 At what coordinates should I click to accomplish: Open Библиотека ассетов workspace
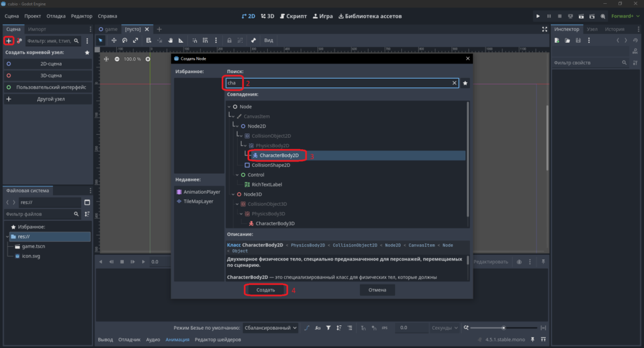[370, 16]
